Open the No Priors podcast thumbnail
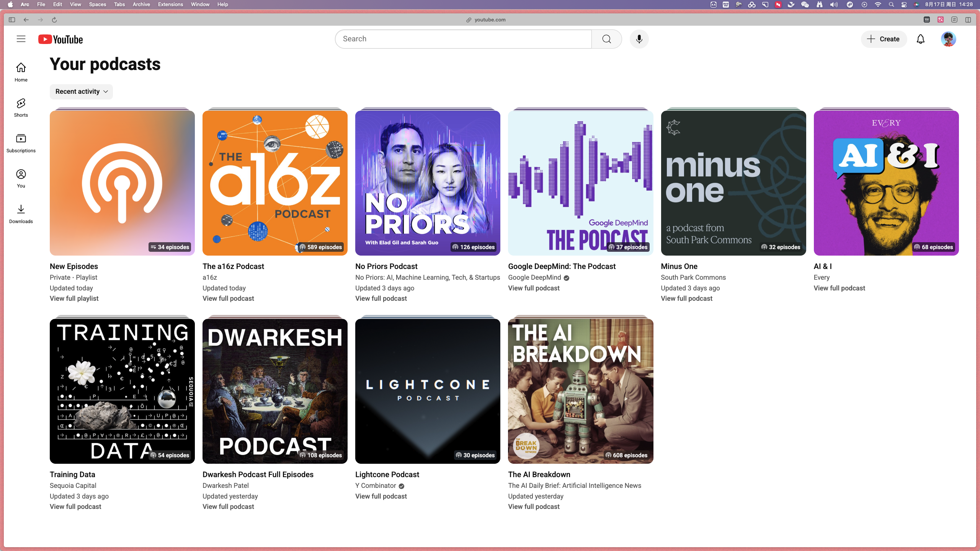The width and height of the screenshot is (980, 551). click(x=428, y=183)
